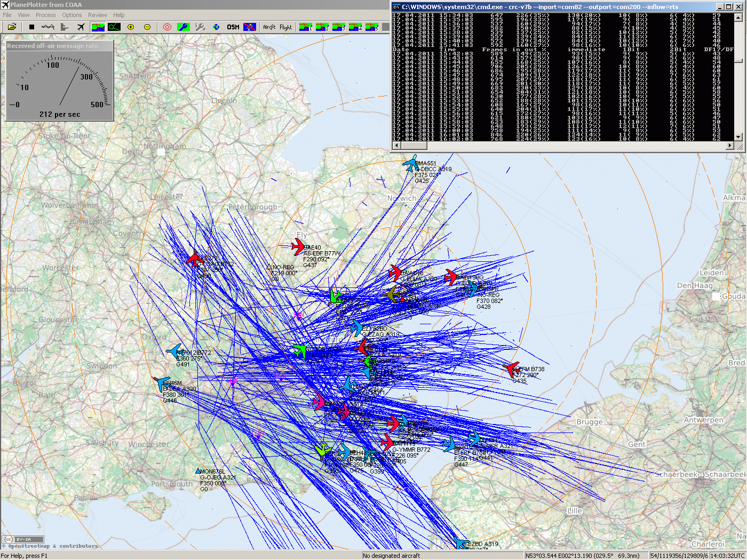This screenshot has width=747, height=560.
Task: Select aircraft MON676L near Portsmouth
Action: click(x=198, y=471)
